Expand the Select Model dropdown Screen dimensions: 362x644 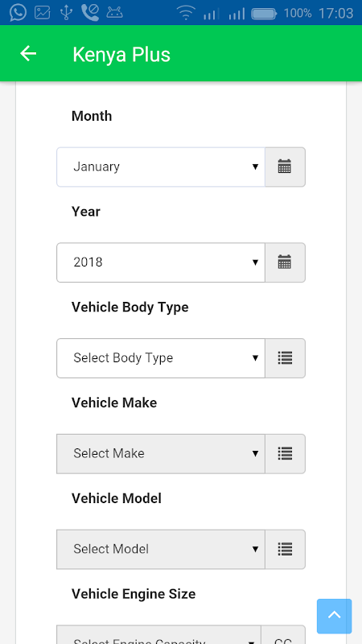[x=161, y=549]
